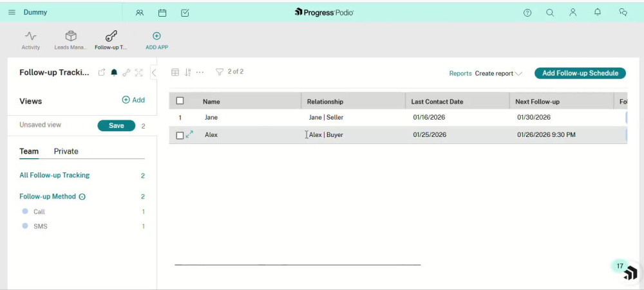The image size is (644, 290).
Task: Open the hamburger menu next to Dummy
Action: coord(12,12)
